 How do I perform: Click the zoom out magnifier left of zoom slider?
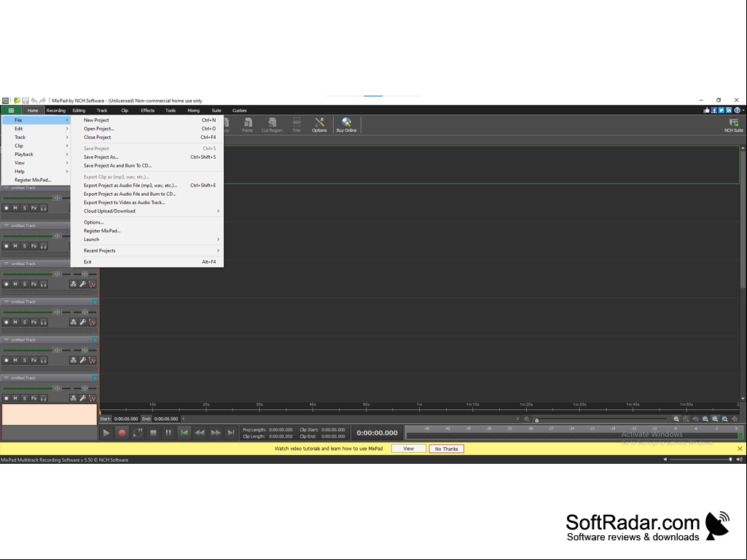click(x=527, y=419)
